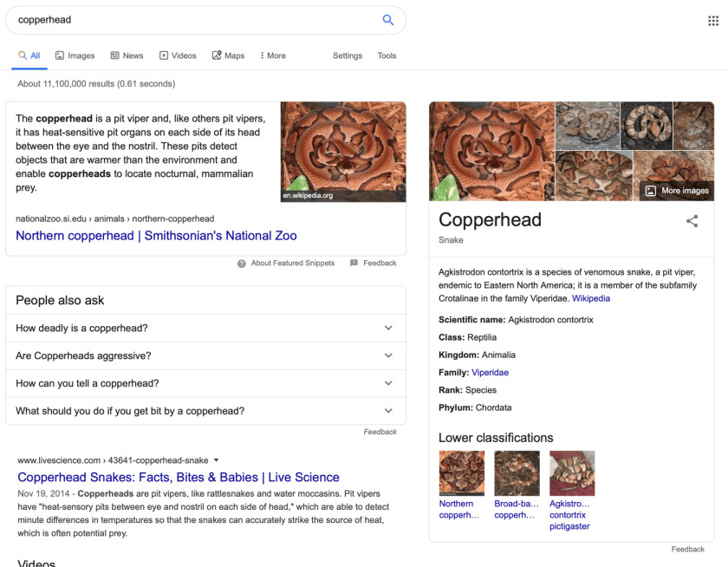Image resolution: width=728 pixels, height=567 pixels.
Task: Switch to the All tab
Action: 29,55
